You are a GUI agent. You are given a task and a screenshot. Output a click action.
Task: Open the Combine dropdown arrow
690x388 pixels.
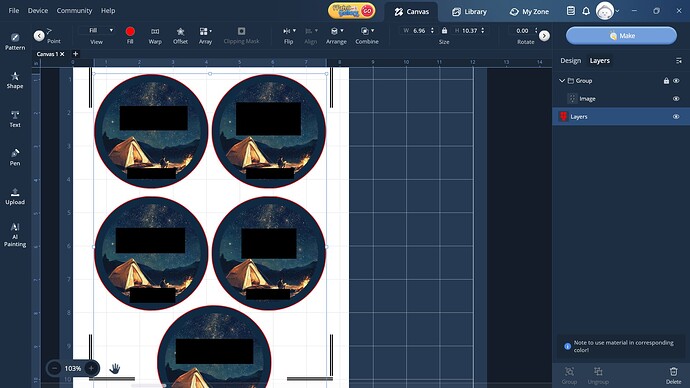pyautogui.click(x=373, y=31)
